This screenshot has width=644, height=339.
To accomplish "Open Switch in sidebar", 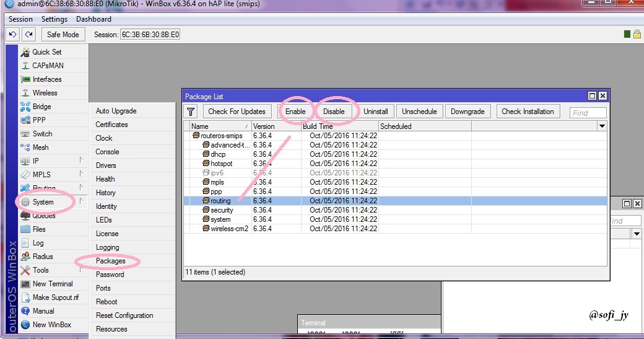I will [x=53, y=133].
